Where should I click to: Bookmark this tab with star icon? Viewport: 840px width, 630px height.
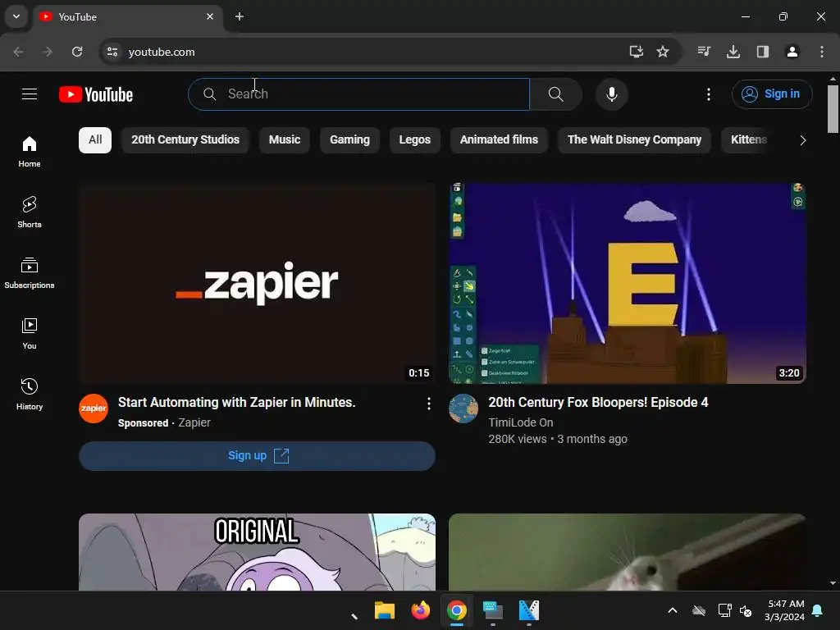(663, 52)
